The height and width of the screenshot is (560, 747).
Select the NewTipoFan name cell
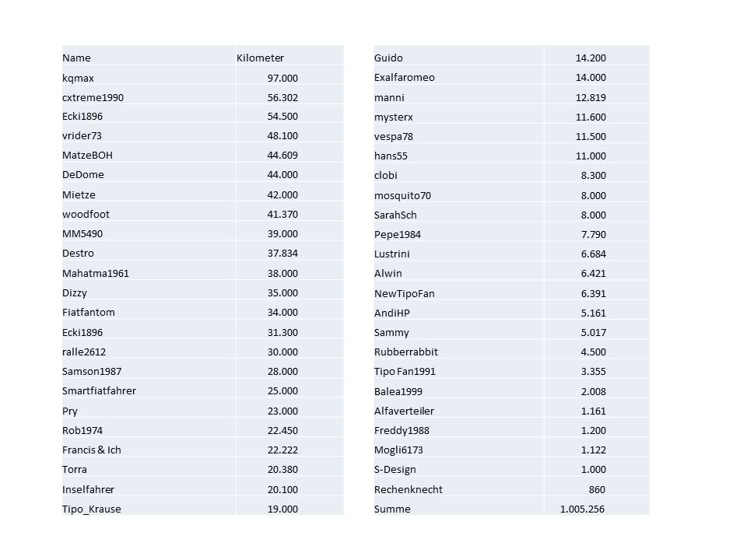(403, 293)
